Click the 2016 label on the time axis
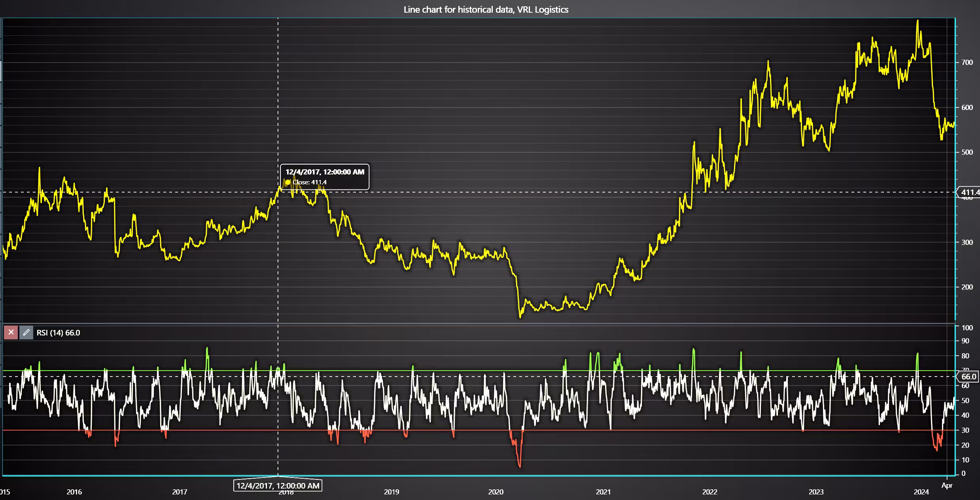 [74, 492]
